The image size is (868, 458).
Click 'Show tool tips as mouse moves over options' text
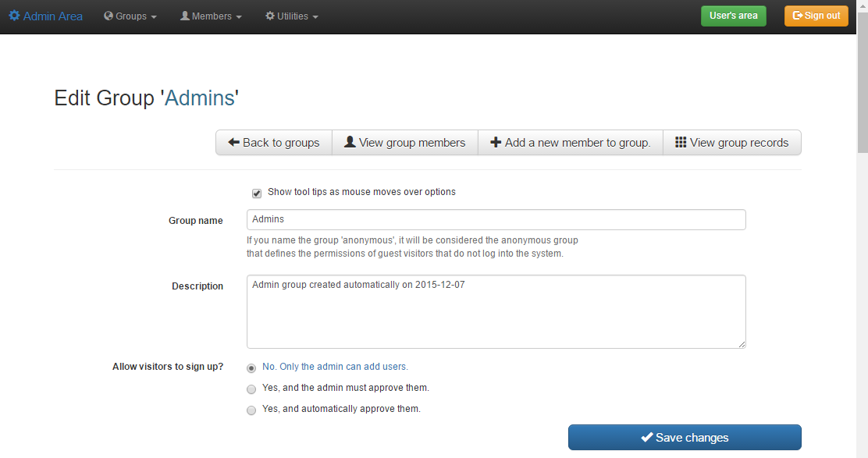361,192
